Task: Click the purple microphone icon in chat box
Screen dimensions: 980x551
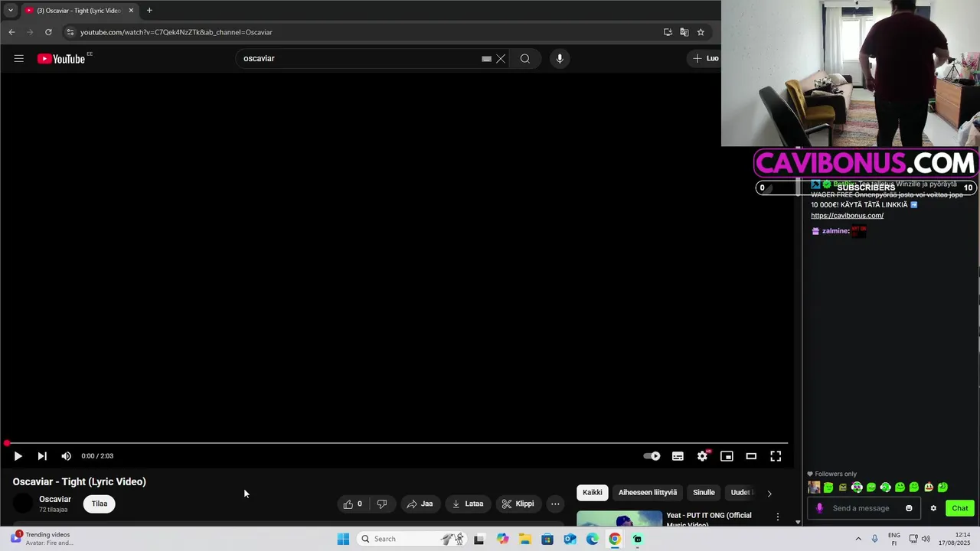Action: coord(819,508)
